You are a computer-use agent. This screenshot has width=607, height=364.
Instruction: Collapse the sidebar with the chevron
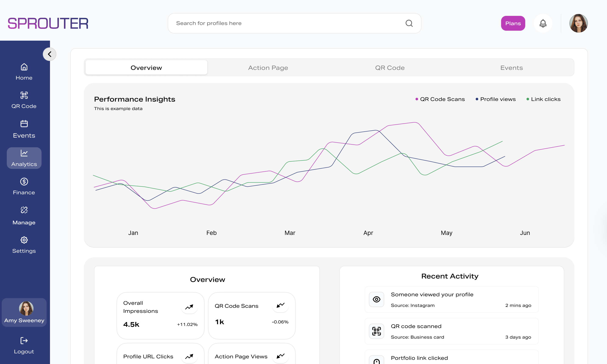[50, 54]
